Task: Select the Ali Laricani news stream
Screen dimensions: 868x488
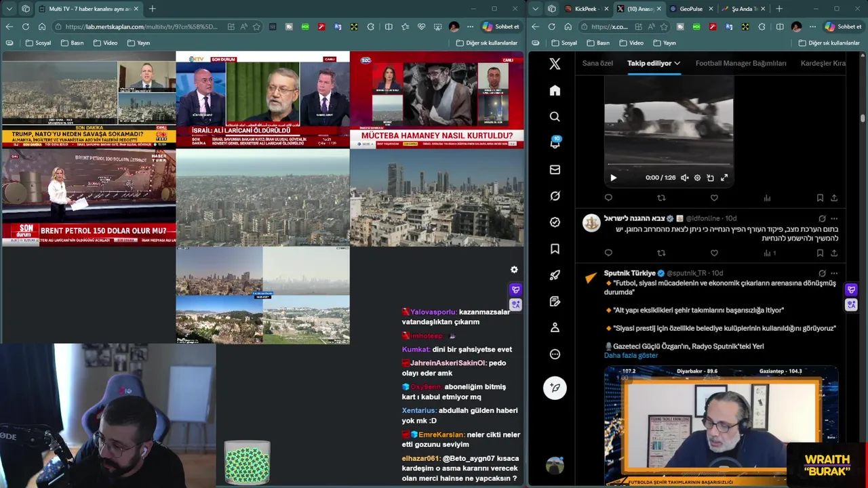Action: (262, 100)
